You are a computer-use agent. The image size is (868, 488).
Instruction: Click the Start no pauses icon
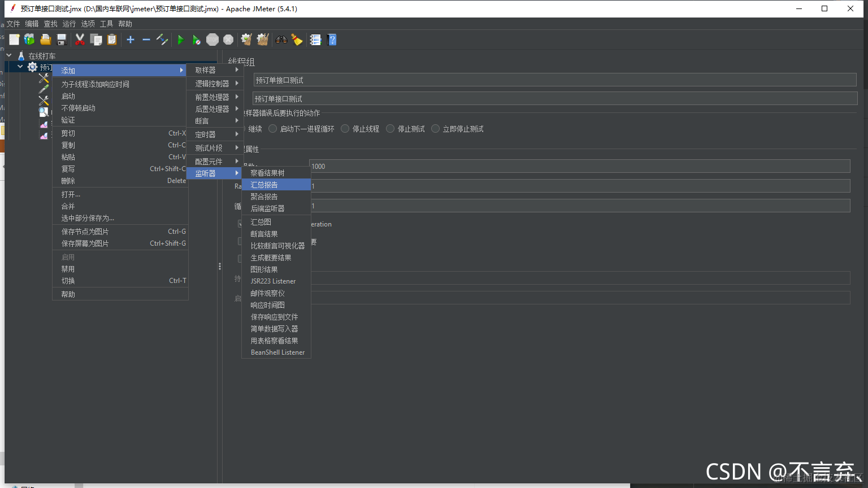[196, 40]
